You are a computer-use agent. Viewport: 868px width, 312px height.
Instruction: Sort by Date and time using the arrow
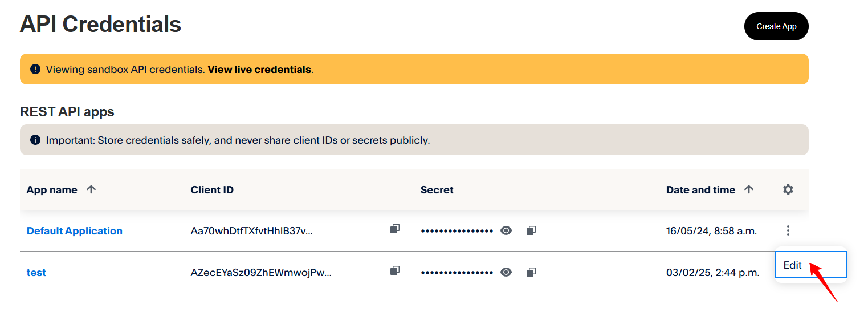point(749,190)
